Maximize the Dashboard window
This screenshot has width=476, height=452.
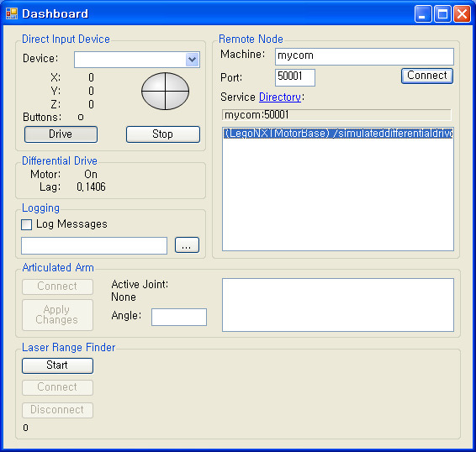pyautogui.click(x=442, y=14)
